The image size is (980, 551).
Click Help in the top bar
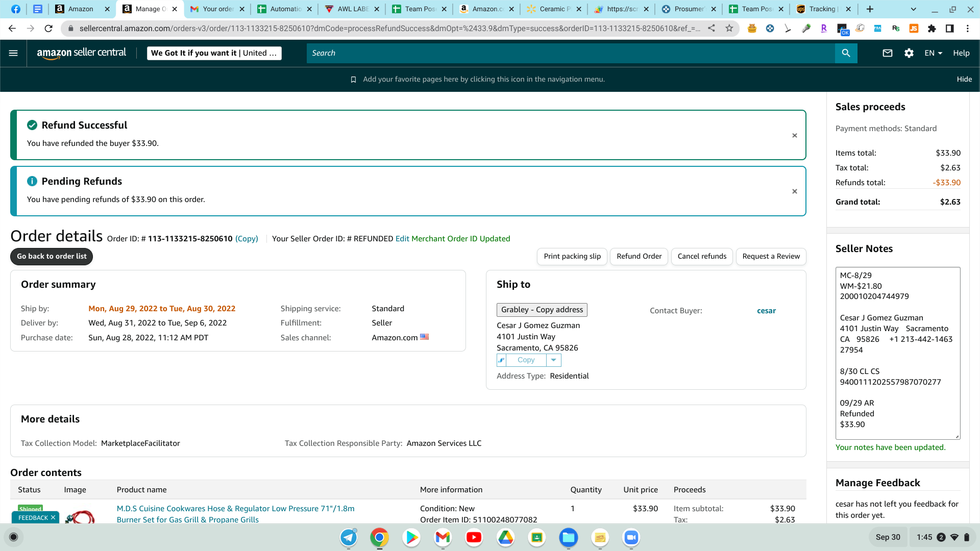(961, 53)
